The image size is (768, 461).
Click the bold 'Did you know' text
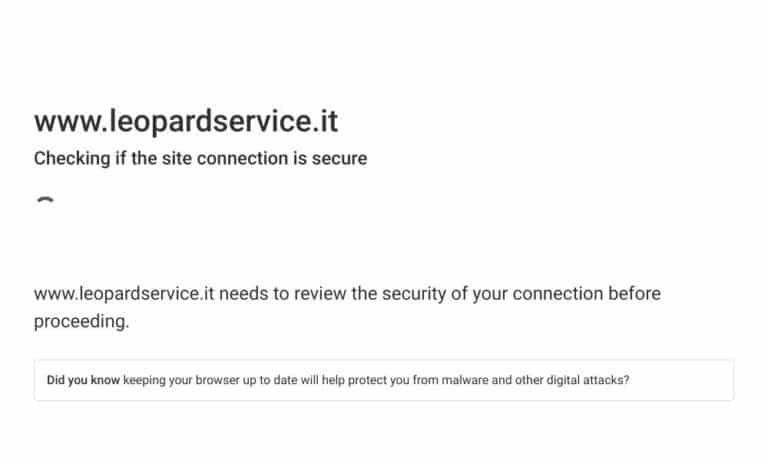tap(83, 380)
